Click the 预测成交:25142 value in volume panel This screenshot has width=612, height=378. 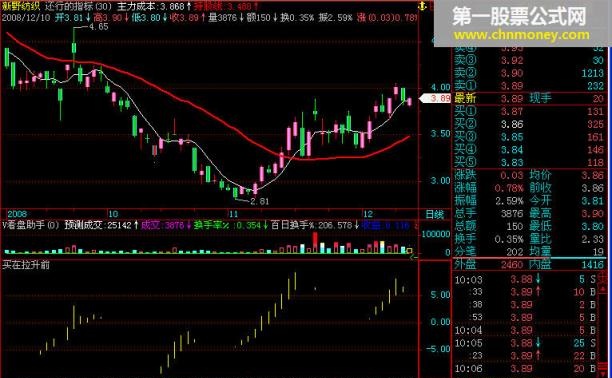click(x=101, y=225)
